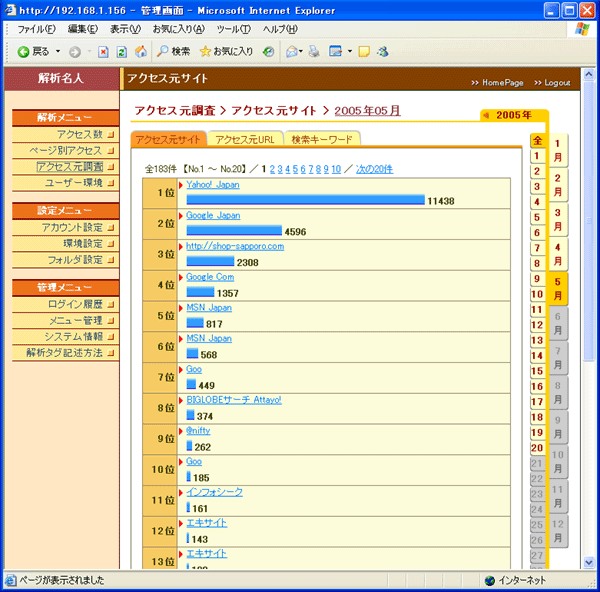Click the 検索 search toolbar button
The width and height of the screenshot is (600, 592).
pyautogui.click(x=173, y=51)
